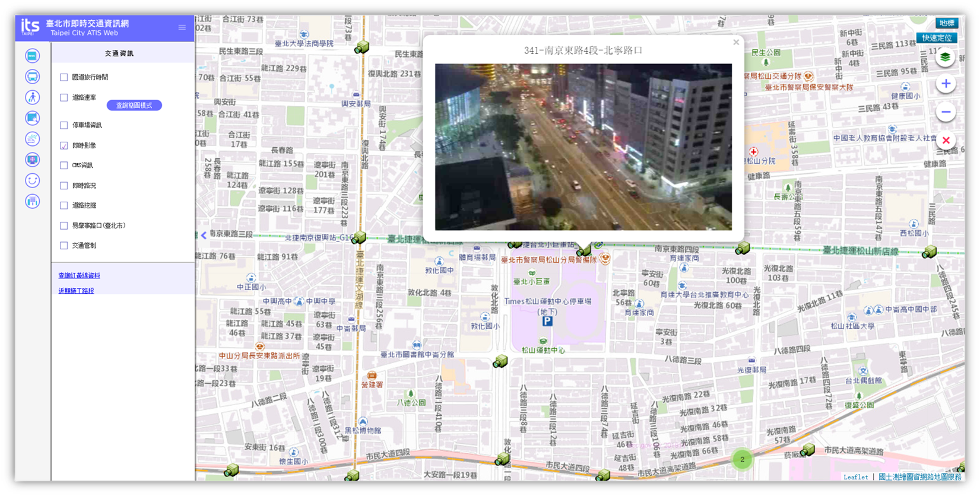The width and height of the screenshot is (980, 496).
Task: Close the 341-南京東路4段 camera popup
Action: tap(736, 42)
